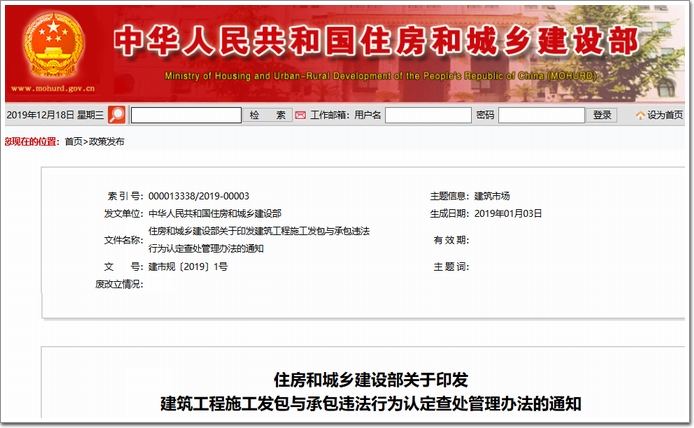The image size is (694, 428).
Task: Click the 发文单位 label
Action: [x=123, y=214]
